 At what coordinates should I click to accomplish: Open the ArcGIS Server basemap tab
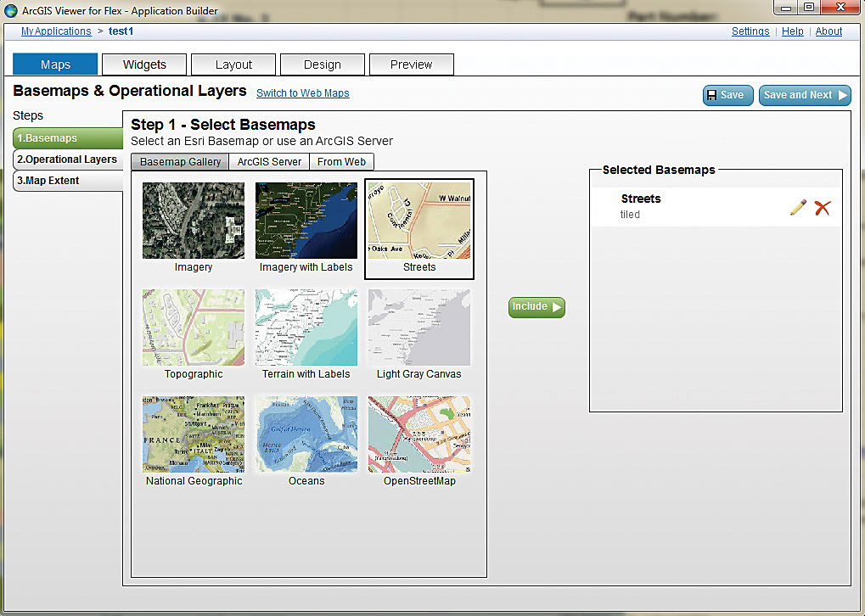[269, 162]
